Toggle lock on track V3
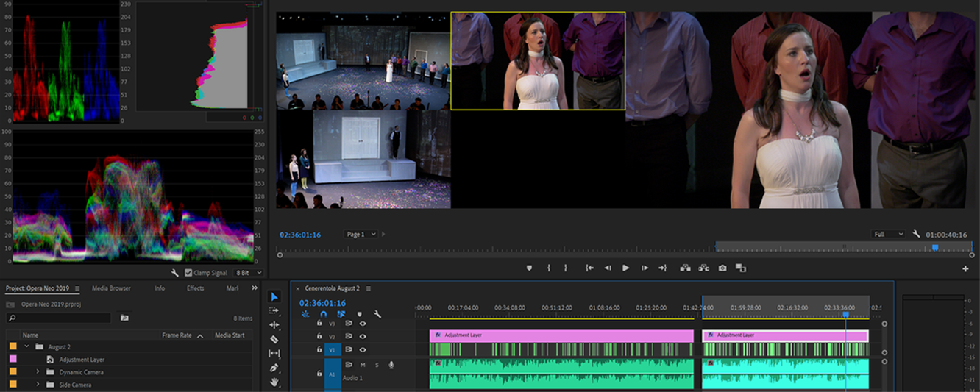 pyautogui.click(x=319, y=323)
